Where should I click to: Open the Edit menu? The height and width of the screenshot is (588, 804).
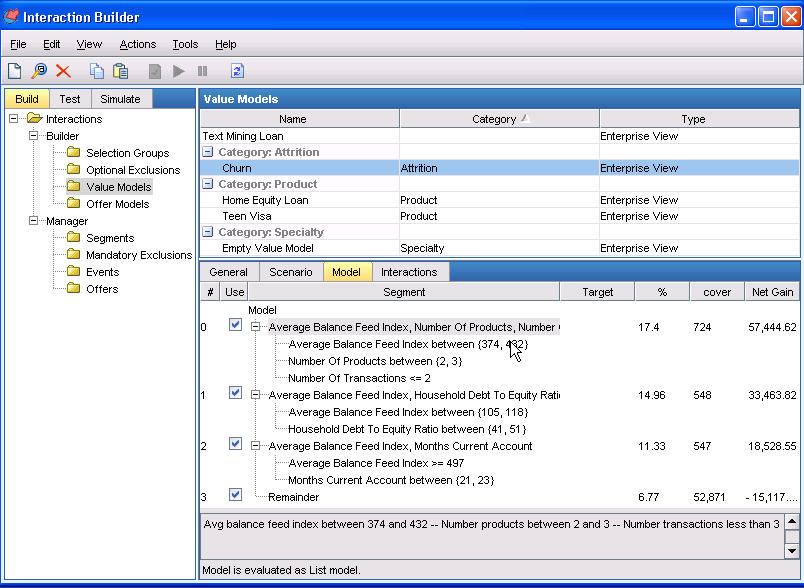click(51, 45)
